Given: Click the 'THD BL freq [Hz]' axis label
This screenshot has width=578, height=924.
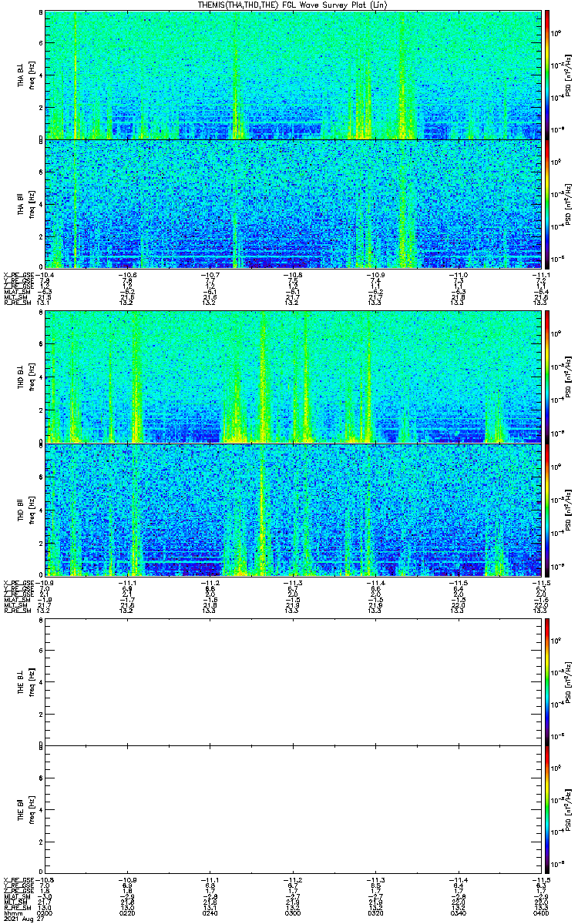Looking at the screenshot, I should pos(25,377).
